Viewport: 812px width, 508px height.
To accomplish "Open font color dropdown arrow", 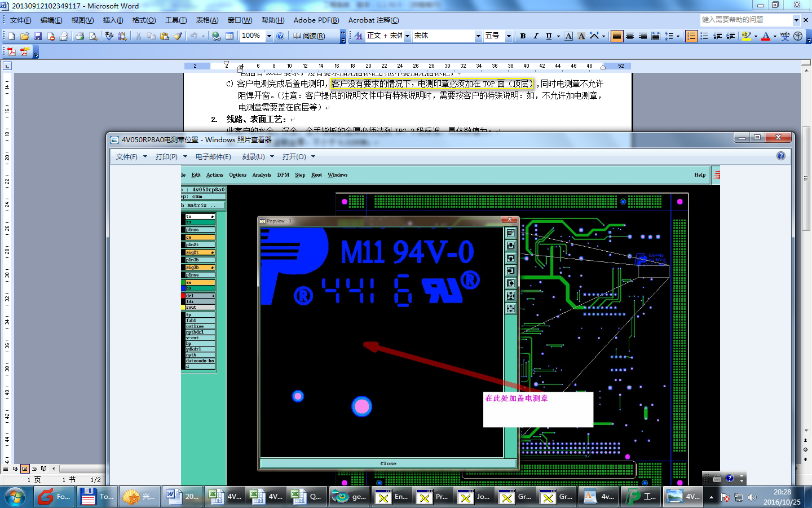I will tap(775, 36).
